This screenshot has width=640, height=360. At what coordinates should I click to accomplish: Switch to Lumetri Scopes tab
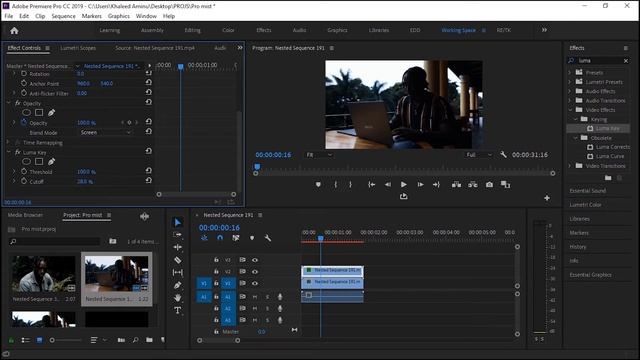[x=78, y=48]
